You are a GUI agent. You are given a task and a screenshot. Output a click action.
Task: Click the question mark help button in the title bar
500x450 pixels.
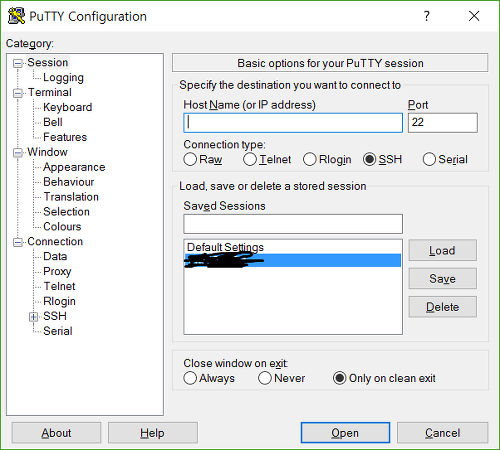pyautogui.click(x=426, y=16)
